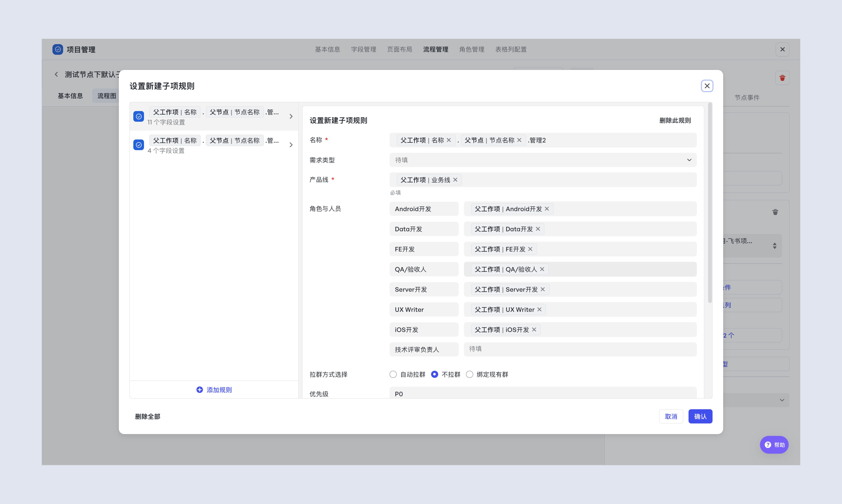
Task: Select the rule with 11 个字段设置
Action: 214,117
